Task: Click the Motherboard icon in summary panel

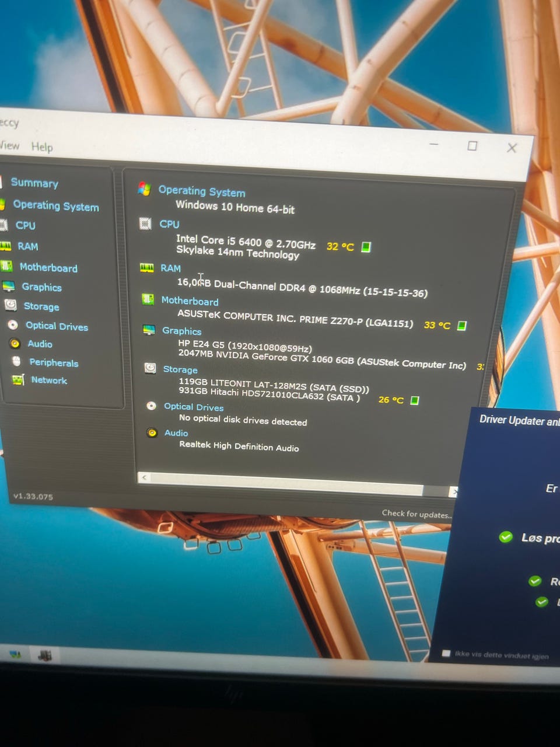Action: (x=148, y=299)
